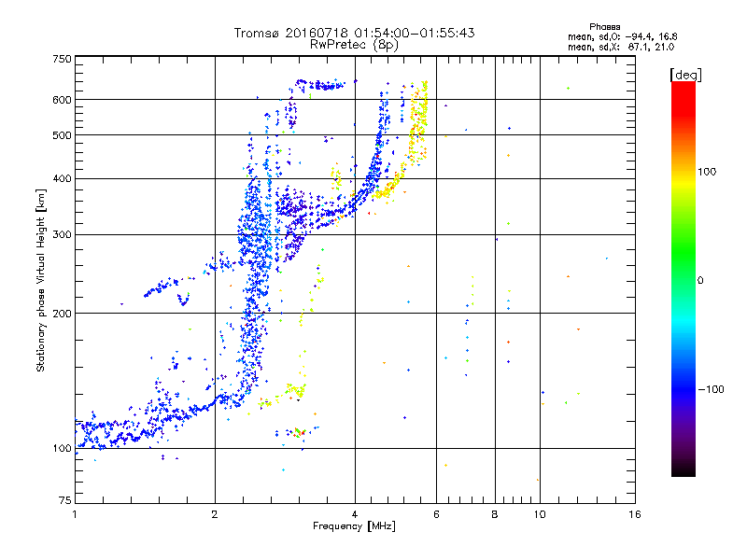Click the y-axis tick label '75'
The width and height of the screenshot is (747, 560).
click(x=65, y=500)
